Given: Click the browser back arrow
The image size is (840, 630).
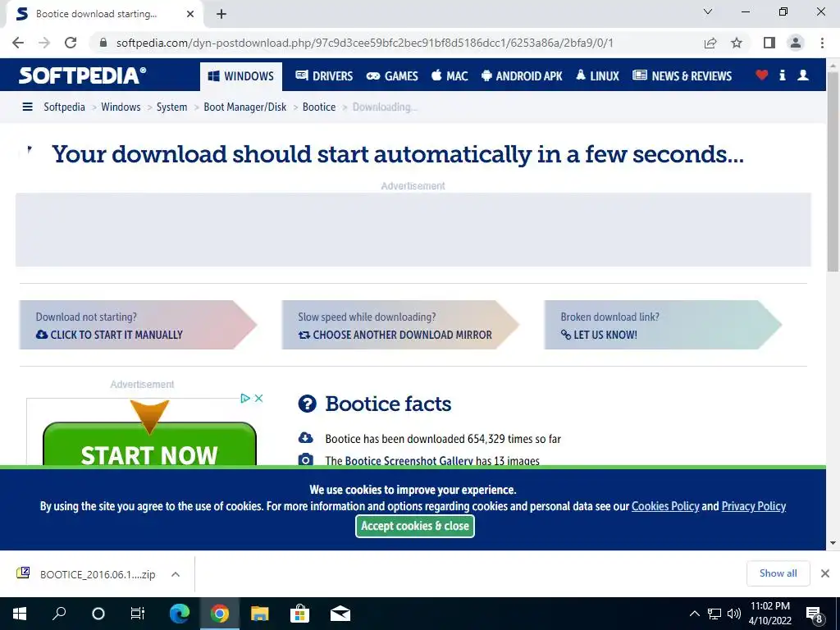Looking at the screenshot, I should click(x=18, y=43).
